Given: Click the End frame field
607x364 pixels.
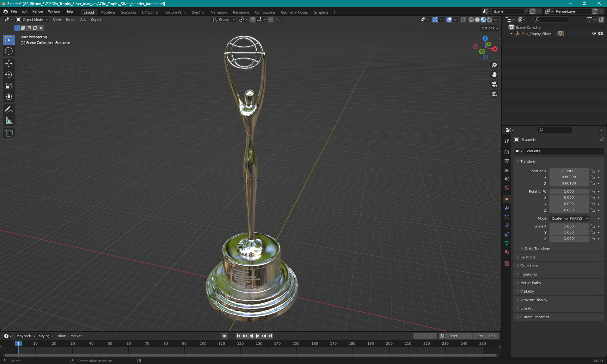Looking at the screenshot, I should 486,336.
